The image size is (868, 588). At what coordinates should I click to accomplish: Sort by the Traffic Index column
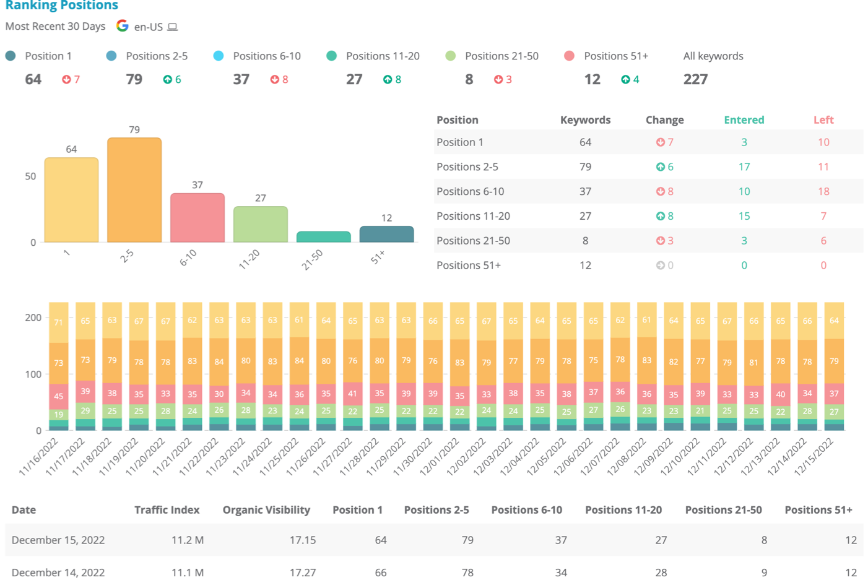click(x=167, y=510)
